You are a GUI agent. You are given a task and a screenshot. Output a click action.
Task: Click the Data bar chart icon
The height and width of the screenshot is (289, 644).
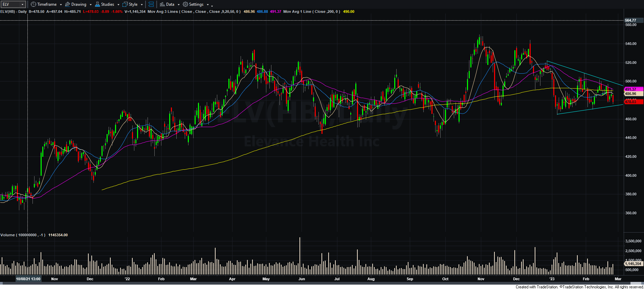pyautogui.click(x=162, y=4)
